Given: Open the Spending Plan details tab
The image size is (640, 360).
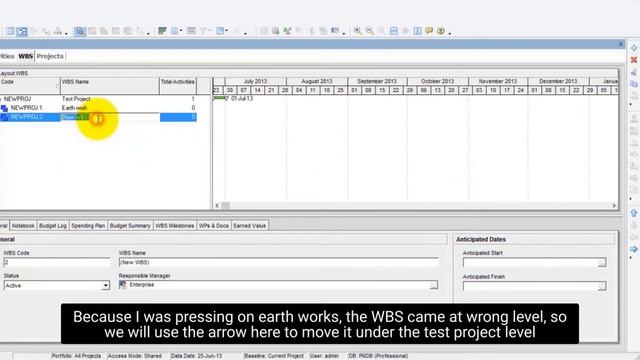Looking at the screenshot, I should [88, 226].
